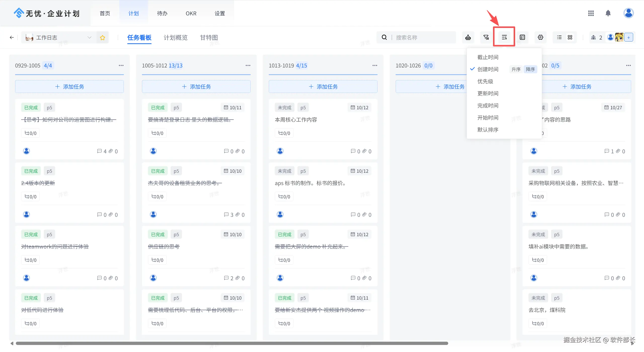The width and height of the screenshot is (644, 352).
Task: Choose 优先级 in the sort menu
Action: [x=485, y=81]
